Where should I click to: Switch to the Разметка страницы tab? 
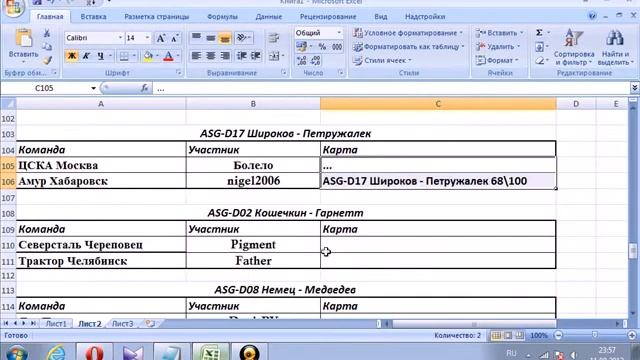point(157,17)
